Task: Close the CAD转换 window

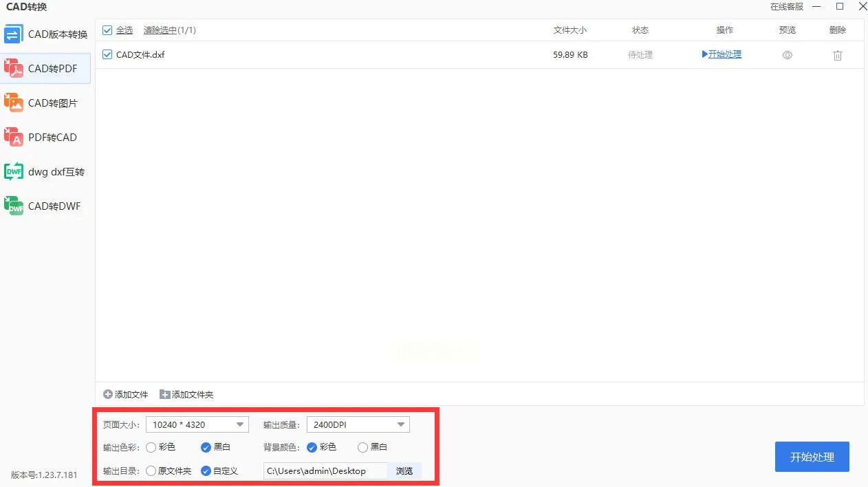Action: (862, 7)
